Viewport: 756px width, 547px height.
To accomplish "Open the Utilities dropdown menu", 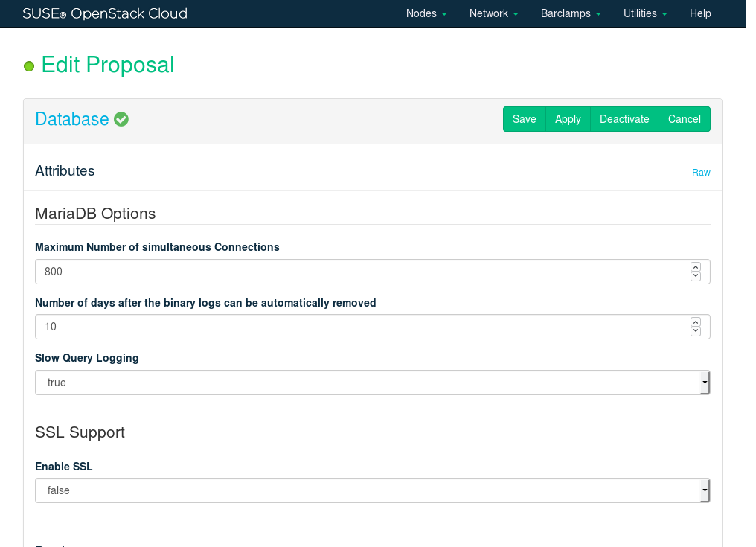I will [x=645, y=13].
